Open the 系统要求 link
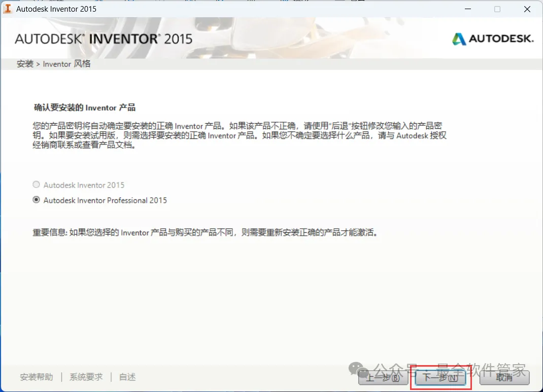Image resolution: width=543 pixels, height=392 pixels. [x=86, y=377]
